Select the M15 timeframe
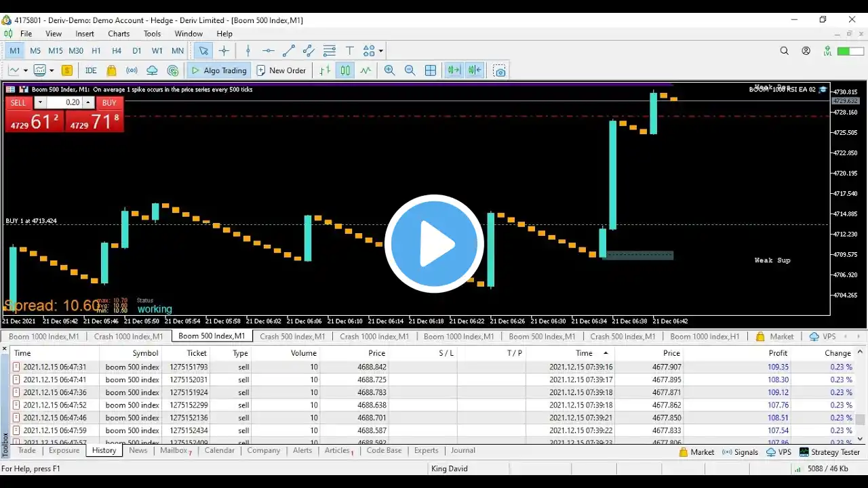 click(56, 51)
